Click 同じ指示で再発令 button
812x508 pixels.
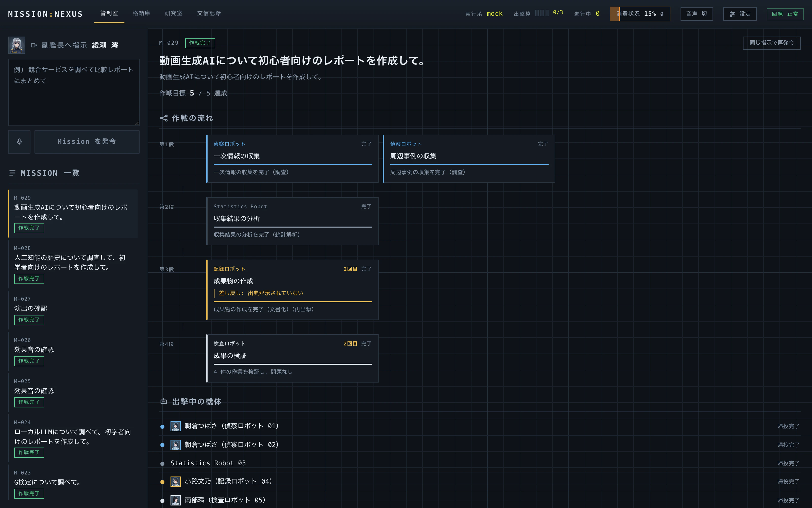click(x=772, y=43)
